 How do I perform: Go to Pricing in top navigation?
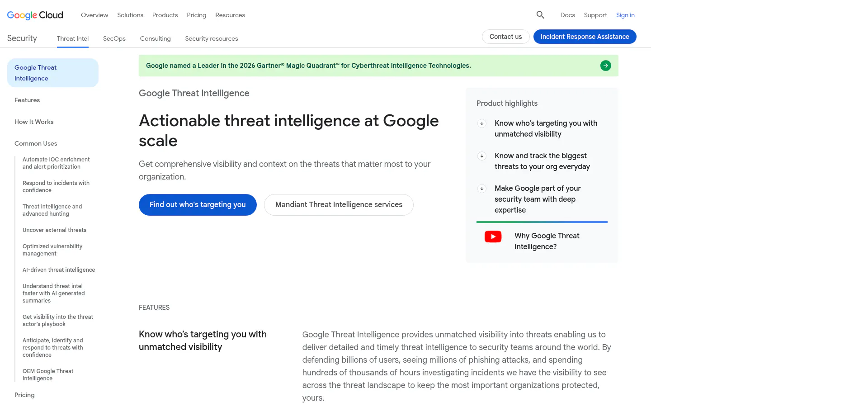pos(197,15)
